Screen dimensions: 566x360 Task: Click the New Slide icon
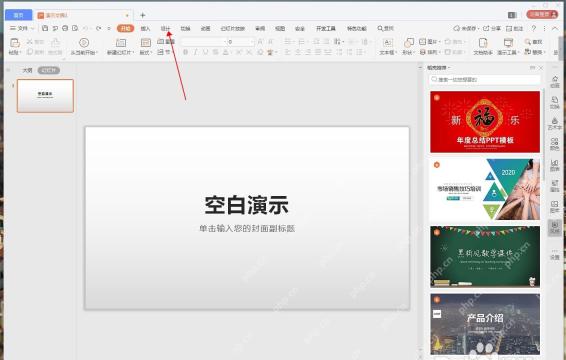click(121, 43)
